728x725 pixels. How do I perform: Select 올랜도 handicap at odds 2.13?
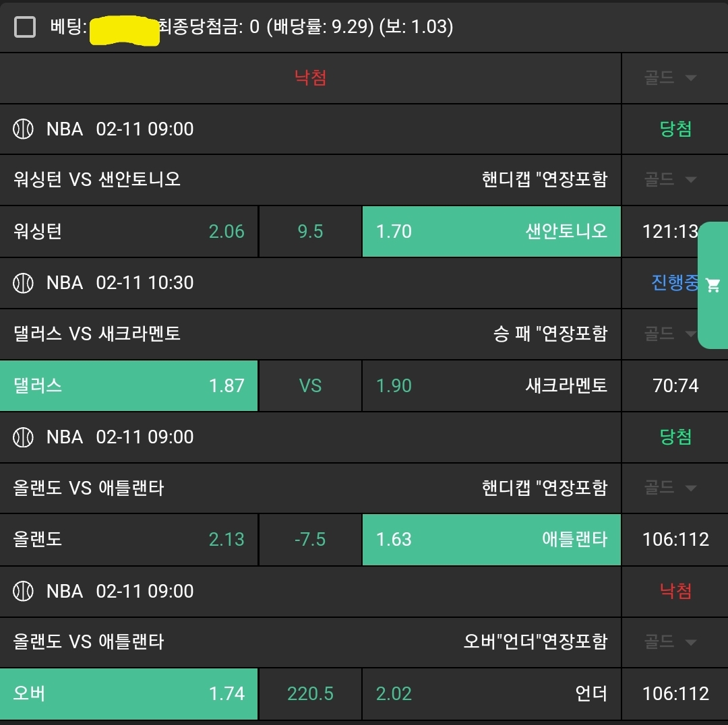pyautogui.click(x=129, y=540)
